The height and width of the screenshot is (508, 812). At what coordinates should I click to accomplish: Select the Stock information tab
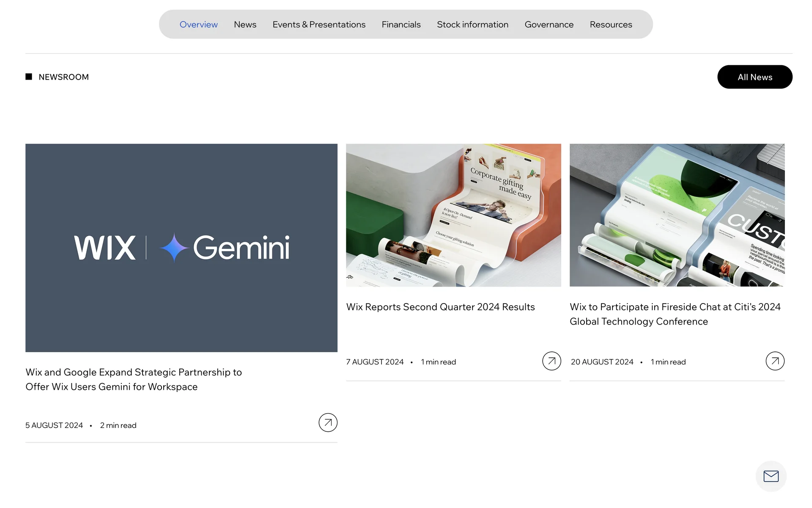[472, 25]
